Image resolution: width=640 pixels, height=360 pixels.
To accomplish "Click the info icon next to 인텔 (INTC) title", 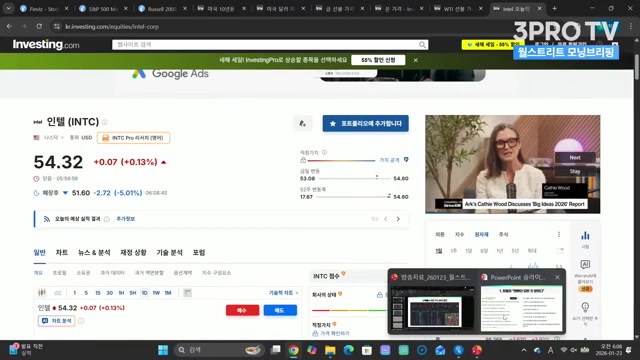I will (x=105, y=122).
